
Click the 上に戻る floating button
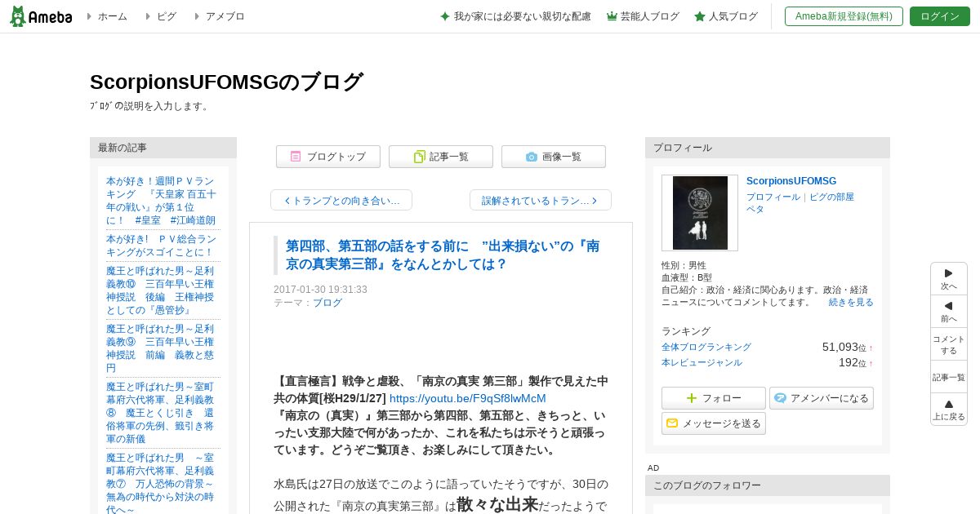pos(949,410)
